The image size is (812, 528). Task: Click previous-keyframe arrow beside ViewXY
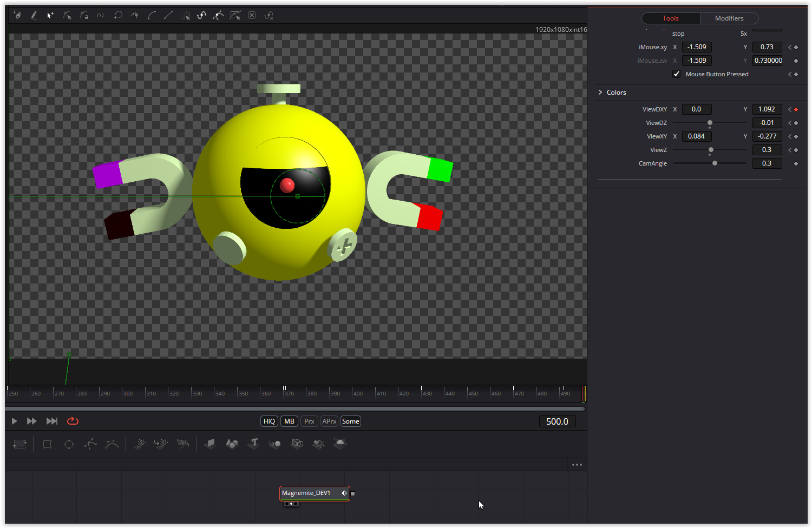(x=790, y=136)
